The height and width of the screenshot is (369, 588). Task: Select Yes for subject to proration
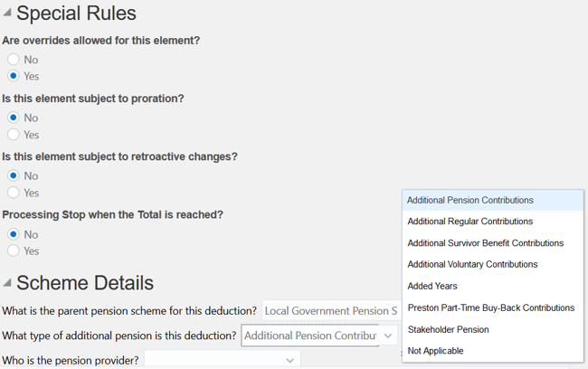pyautogui.click(x=14, y=135)
